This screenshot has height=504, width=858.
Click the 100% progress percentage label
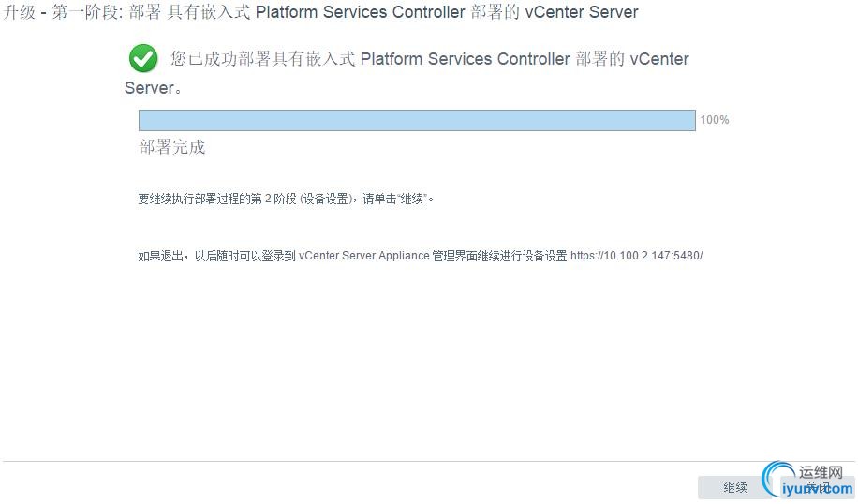click(x=715, y=120)
